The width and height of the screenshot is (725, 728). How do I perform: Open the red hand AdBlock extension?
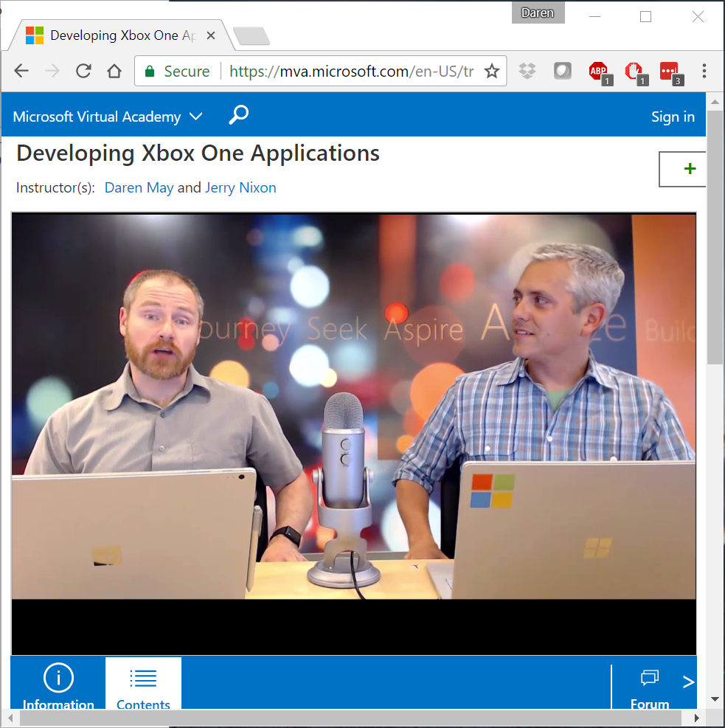[x=635, y=72]
